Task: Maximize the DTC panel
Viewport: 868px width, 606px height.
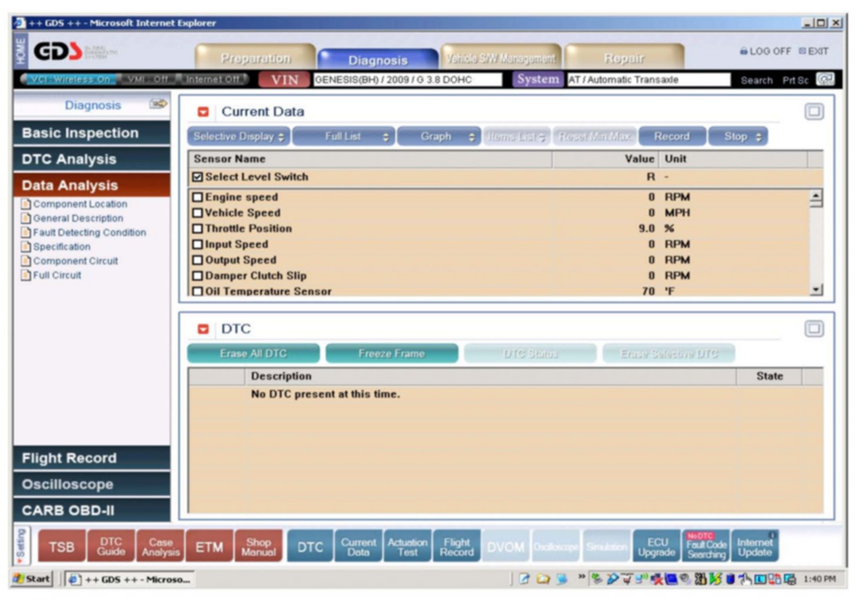Action: 814,329
